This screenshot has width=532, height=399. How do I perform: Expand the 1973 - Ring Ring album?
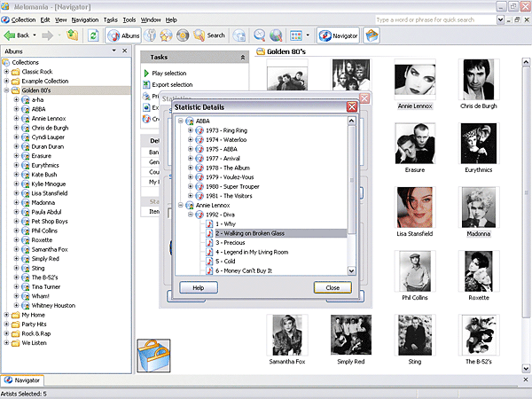[x=189, y=130]
